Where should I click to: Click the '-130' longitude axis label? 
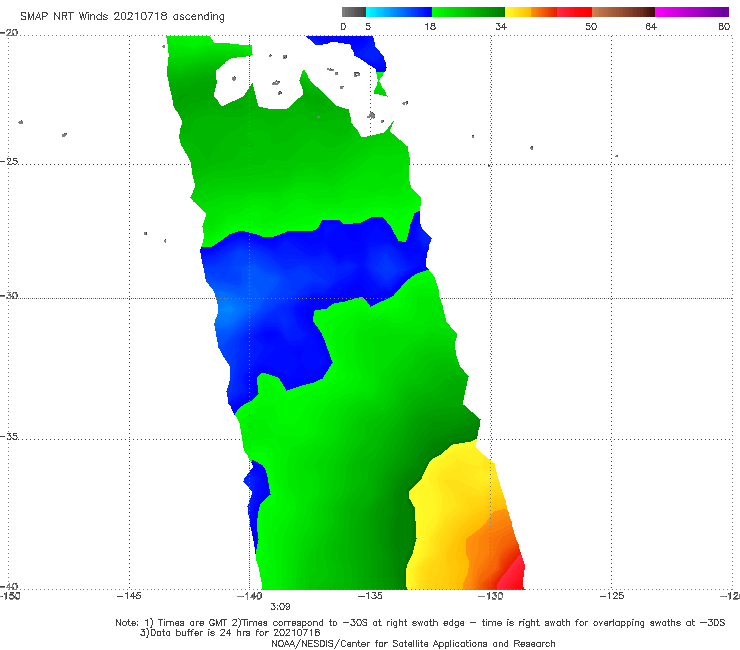[491, 596]
